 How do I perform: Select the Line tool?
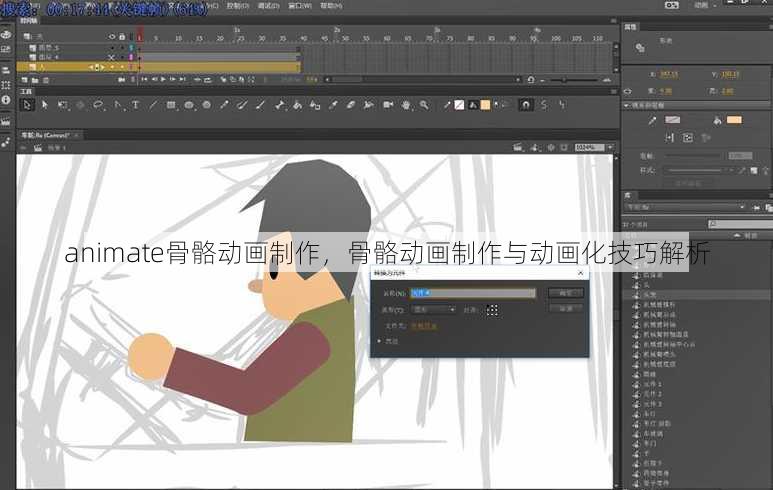pos(153,105)
